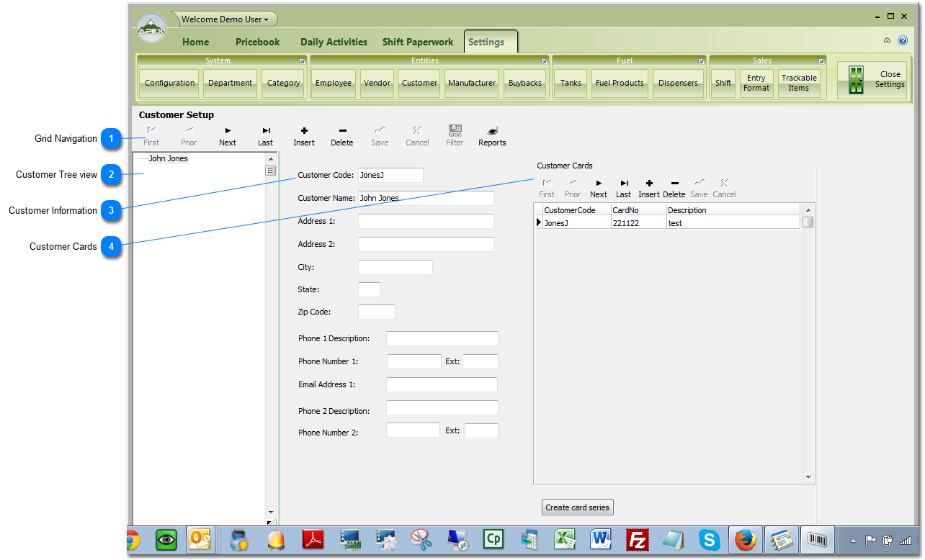The height and width of the screenshot is (560, 925).
Task: Open the Welcome Demo User dropdown
Action: [x=224, y=19]
